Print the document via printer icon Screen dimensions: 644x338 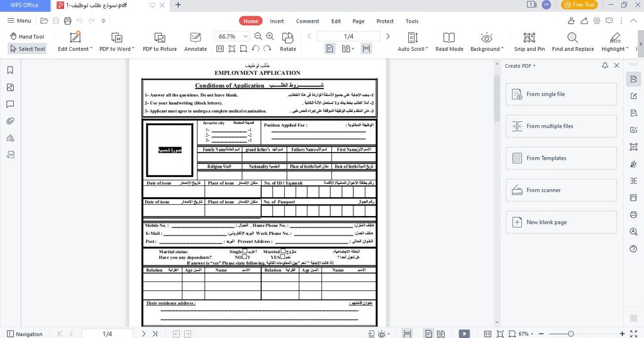point(68,21)
